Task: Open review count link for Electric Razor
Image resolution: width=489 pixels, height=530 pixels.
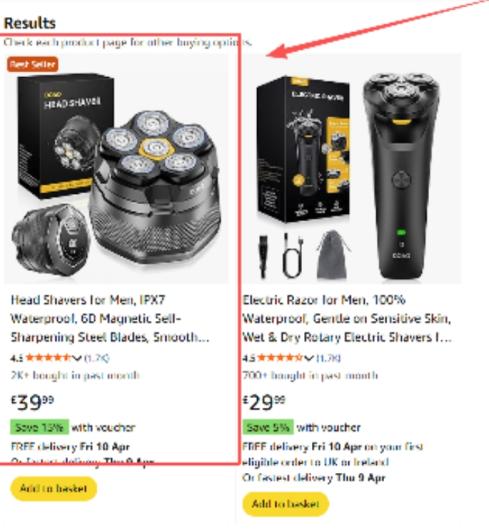Action: click(328, 358)
